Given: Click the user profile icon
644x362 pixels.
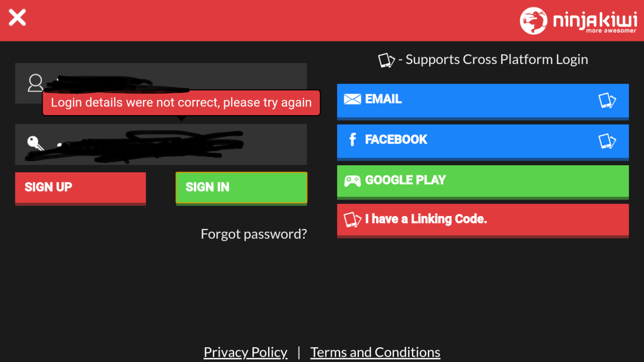Looking at the screenshot, I should pos(35,83).
